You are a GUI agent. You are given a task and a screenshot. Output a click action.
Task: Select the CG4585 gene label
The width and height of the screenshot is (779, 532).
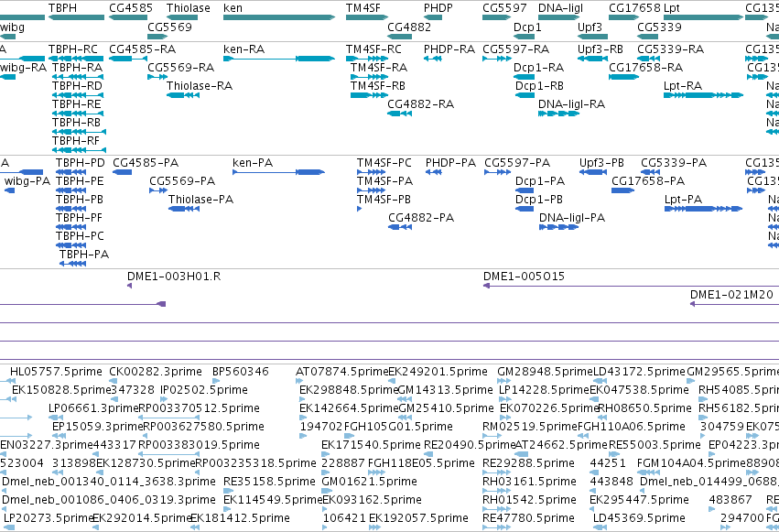tap(131, 8)
